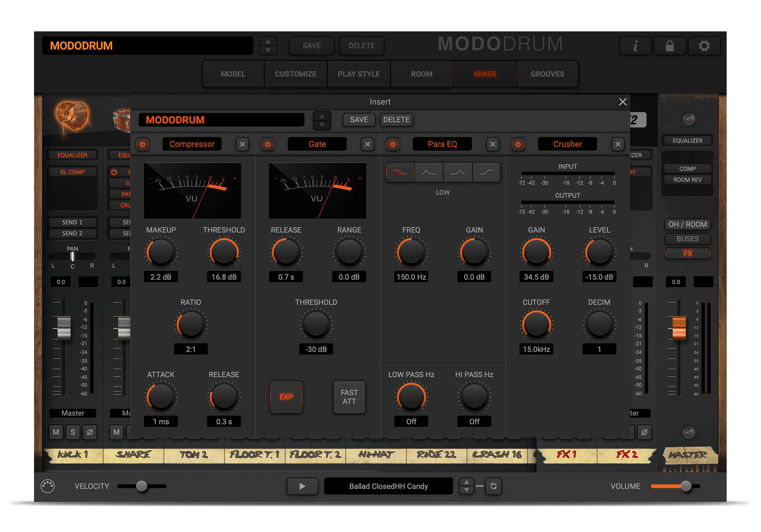This screenshot has width=761, height=532.
Task: Toggle the Compressor power switch
Action: point(143,144)
